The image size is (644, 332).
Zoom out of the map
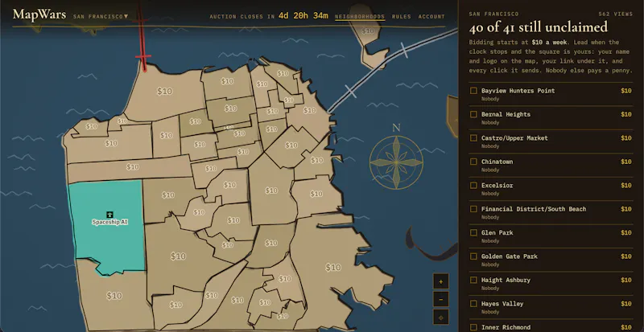tap(440, 300)
